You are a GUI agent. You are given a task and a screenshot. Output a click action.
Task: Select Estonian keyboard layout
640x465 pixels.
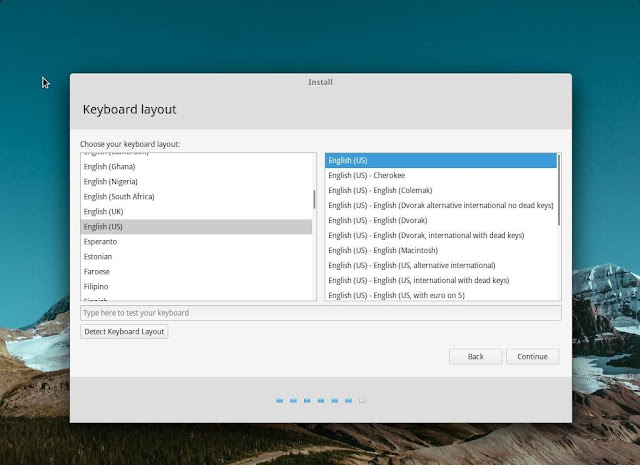click(x=196, y=257)
